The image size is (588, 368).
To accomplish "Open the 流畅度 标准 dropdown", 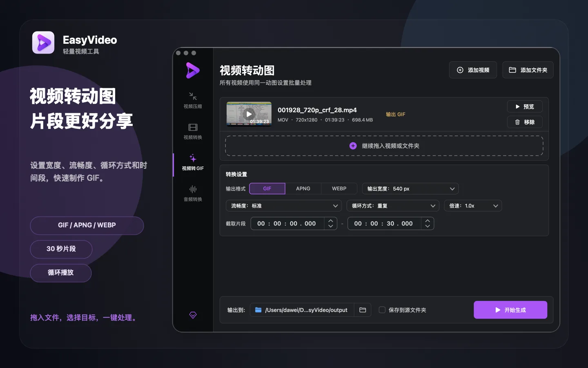I will (284, 206).
